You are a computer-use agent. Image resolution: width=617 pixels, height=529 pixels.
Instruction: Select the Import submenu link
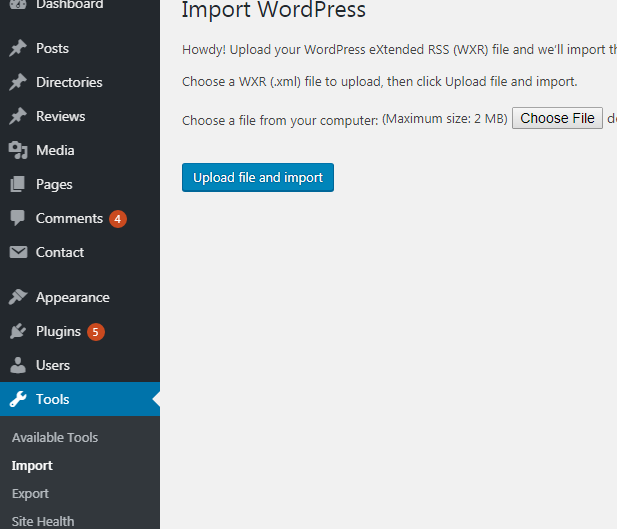[x=32, y=465]
